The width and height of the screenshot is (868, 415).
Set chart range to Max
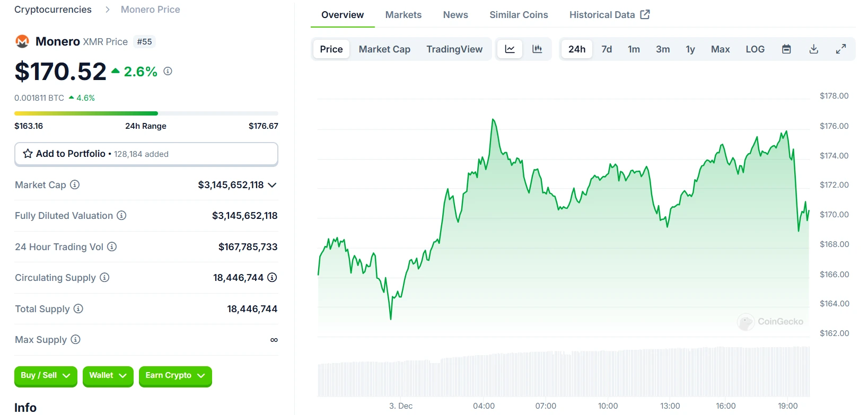(x=720, y=49)
